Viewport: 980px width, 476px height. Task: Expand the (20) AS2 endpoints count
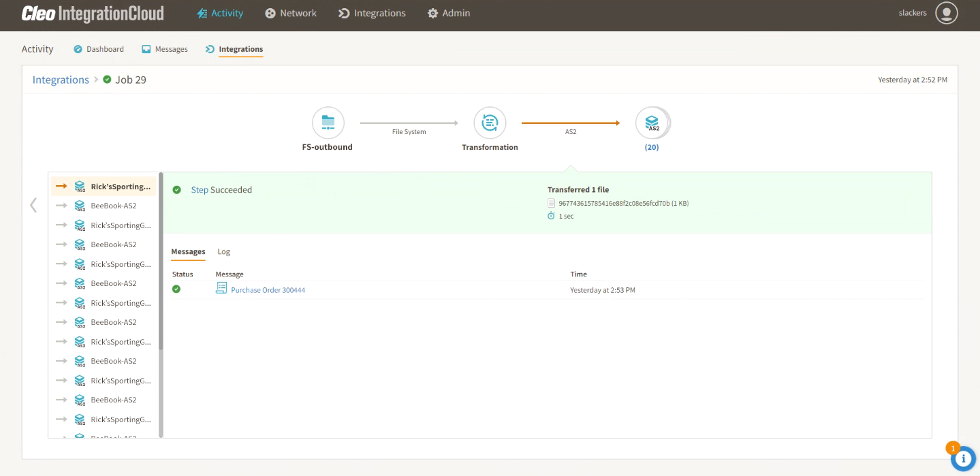[x=652, y=147]
